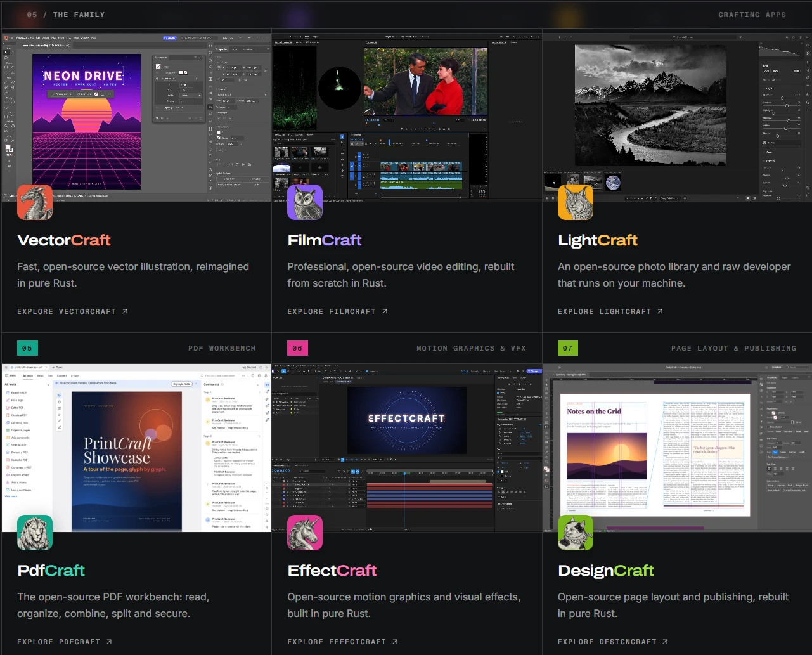Image resolution: width=812 pixels, height=655 pixels.
Task: Click the EffectCraft heading
Action: [x=332, y=571]
